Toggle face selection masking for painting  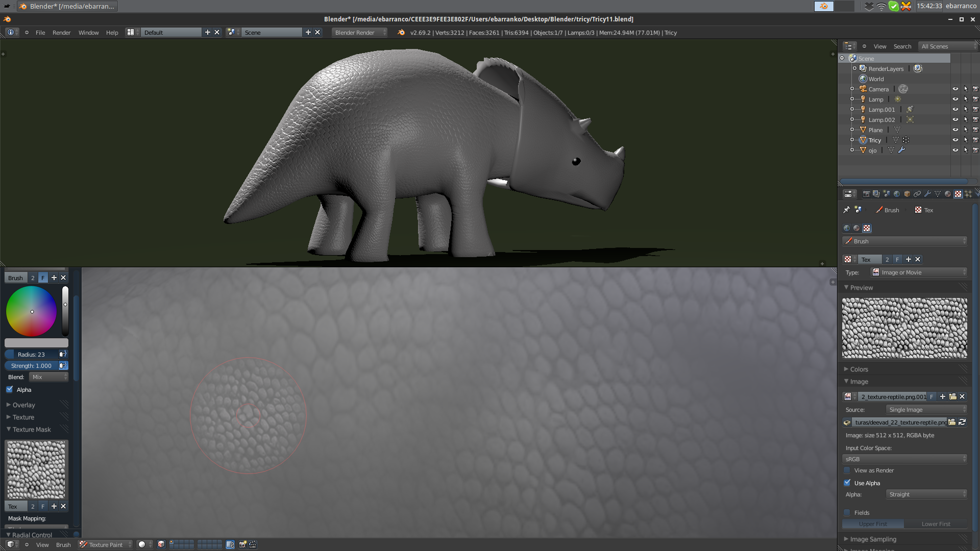(x=161, y=544)
